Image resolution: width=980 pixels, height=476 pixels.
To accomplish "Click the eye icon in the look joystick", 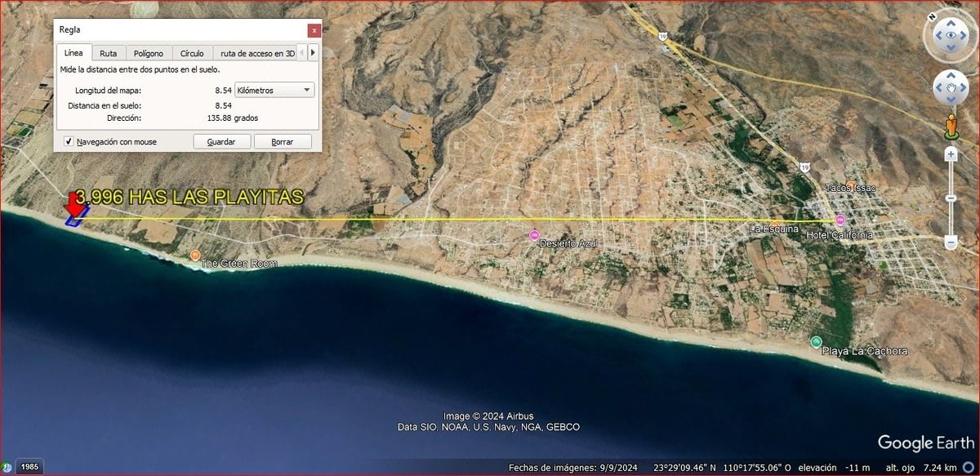I will 951,36.
